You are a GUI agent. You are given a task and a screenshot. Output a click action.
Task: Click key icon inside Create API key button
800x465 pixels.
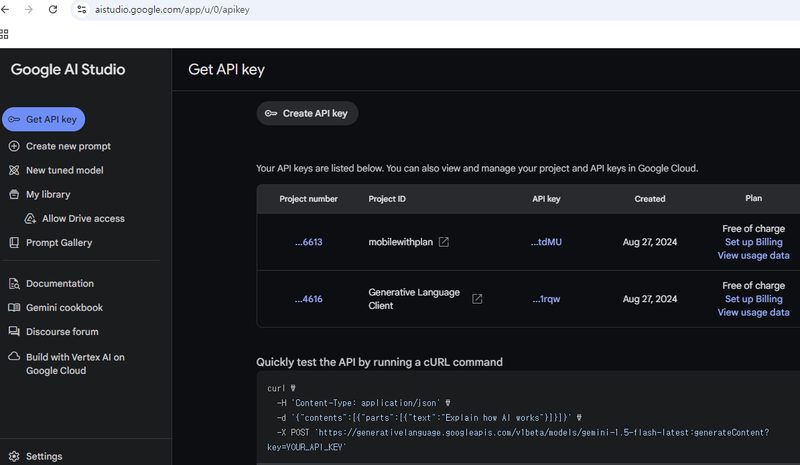[x=271, y=113]
